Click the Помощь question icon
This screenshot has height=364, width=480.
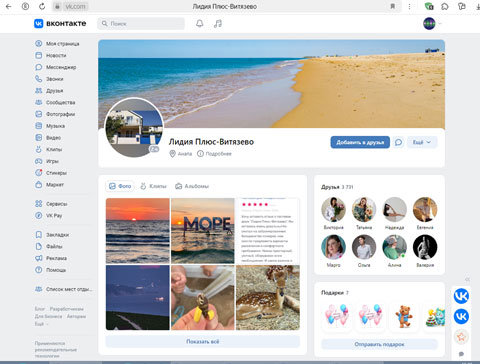(x=39, y=270)
